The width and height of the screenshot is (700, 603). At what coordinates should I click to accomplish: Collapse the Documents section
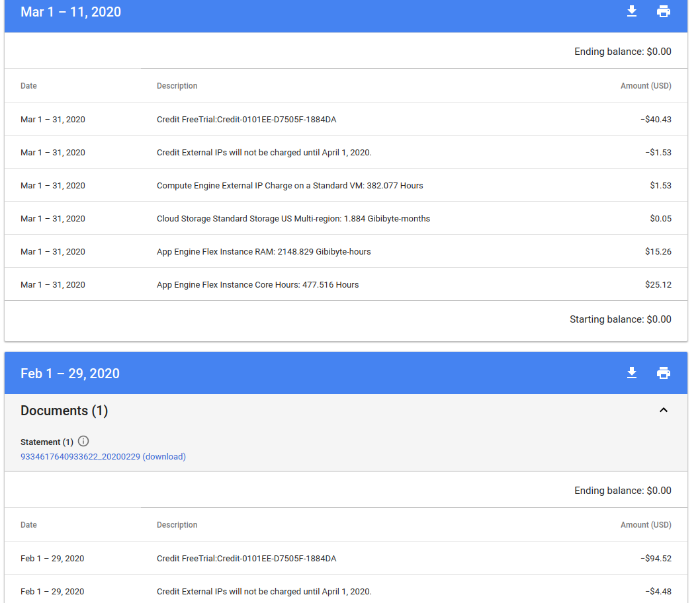click(664, 410)
